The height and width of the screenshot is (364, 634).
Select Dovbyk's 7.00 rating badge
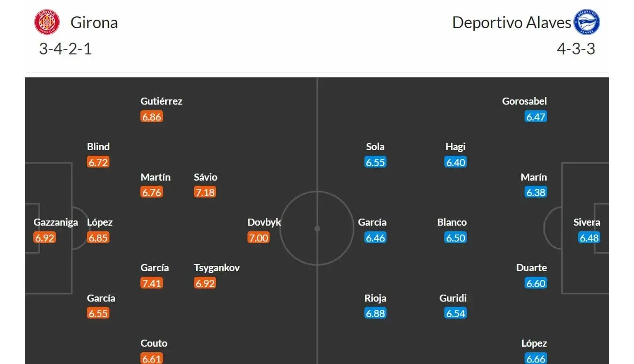pyautogui.click(x=259, y=238)
